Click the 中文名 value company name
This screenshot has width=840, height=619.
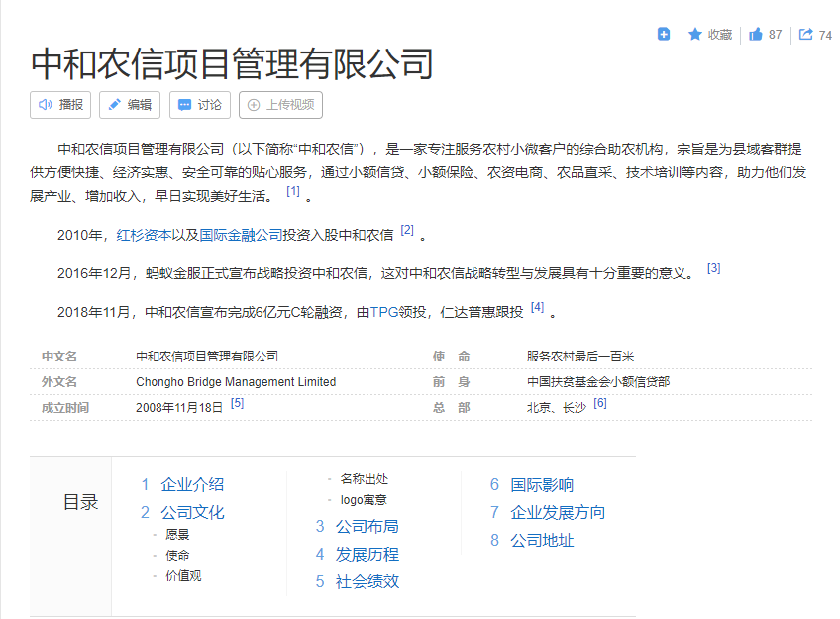click(207, 357)
